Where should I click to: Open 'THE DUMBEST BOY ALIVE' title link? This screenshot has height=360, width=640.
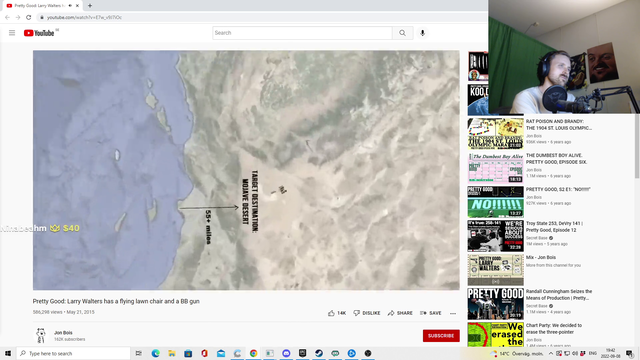[x=556, y=159]
